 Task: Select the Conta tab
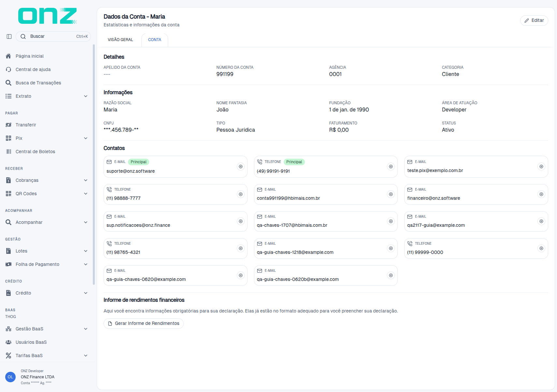[155, 40]
